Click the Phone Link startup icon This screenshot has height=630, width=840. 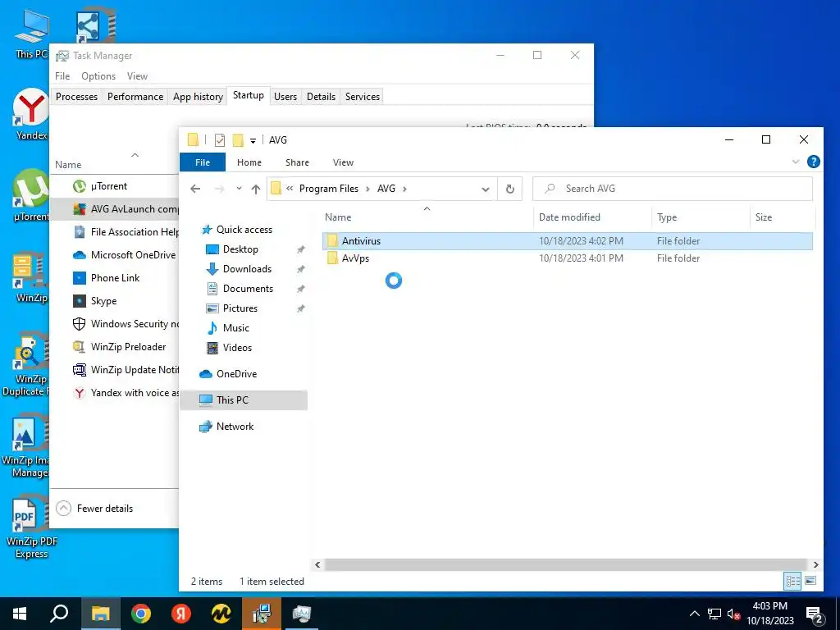[80, 278]
